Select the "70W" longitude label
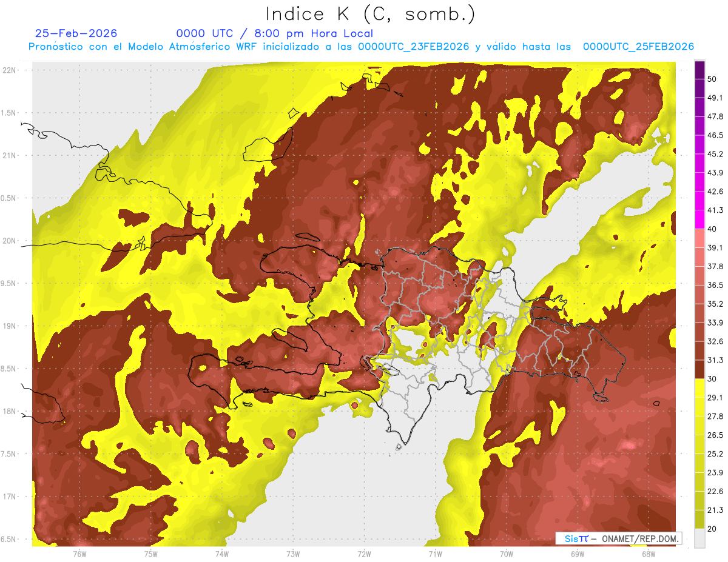 click(x=506, y=554)
